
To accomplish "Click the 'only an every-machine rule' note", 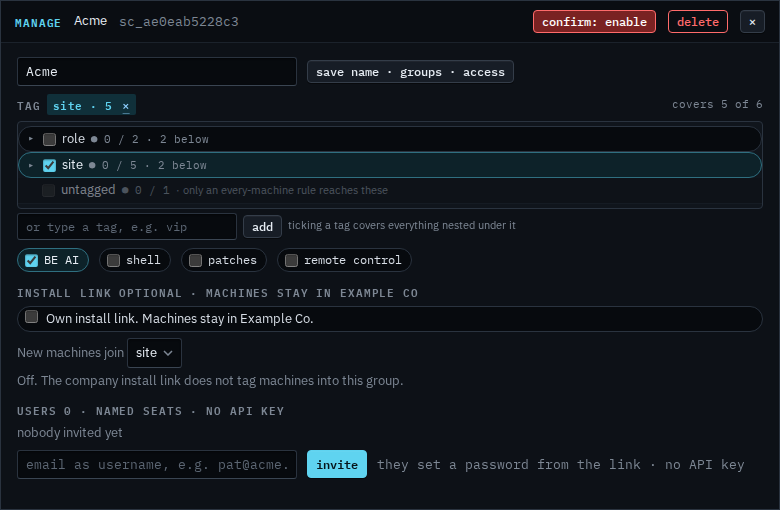I will coord(285,191).
